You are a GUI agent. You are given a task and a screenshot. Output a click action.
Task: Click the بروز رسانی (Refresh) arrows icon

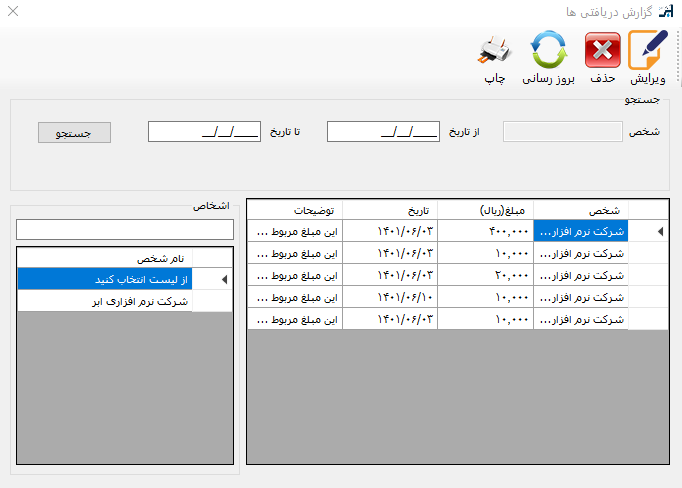tap(548, 50)
